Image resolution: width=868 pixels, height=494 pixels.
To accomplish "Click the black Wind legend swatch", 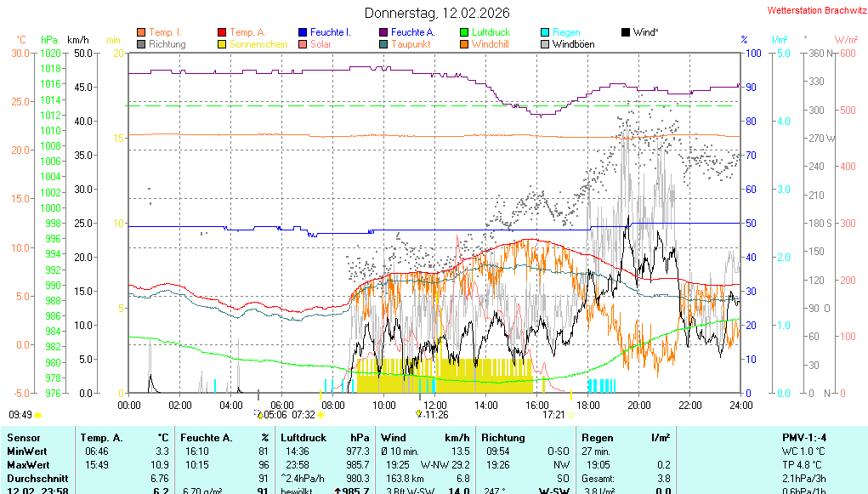I will [626, 32].
